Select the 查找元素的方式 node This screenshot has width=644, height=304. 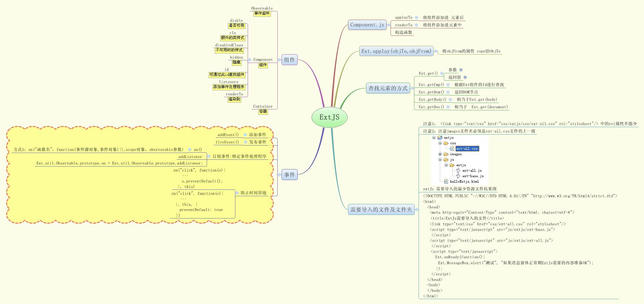388,88
